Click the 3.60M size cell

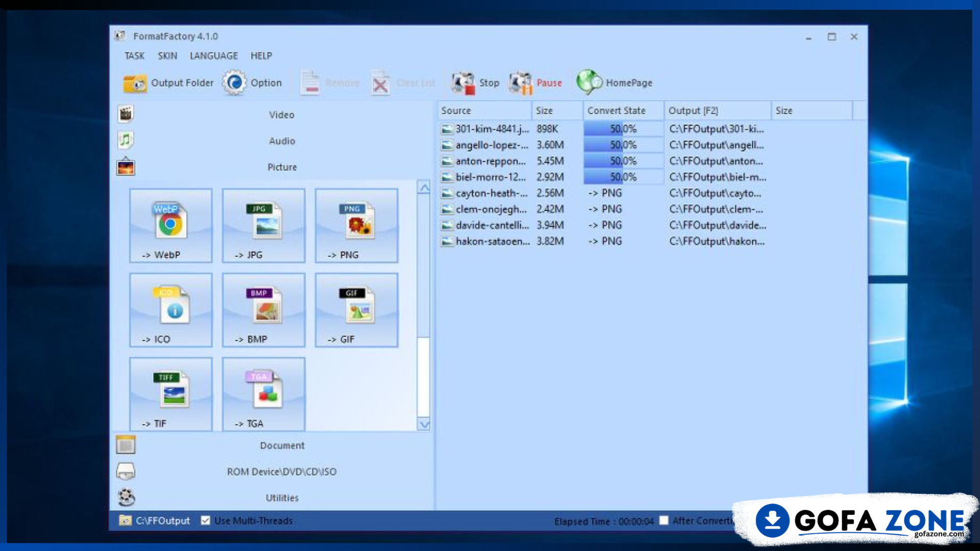click(550, 145)
